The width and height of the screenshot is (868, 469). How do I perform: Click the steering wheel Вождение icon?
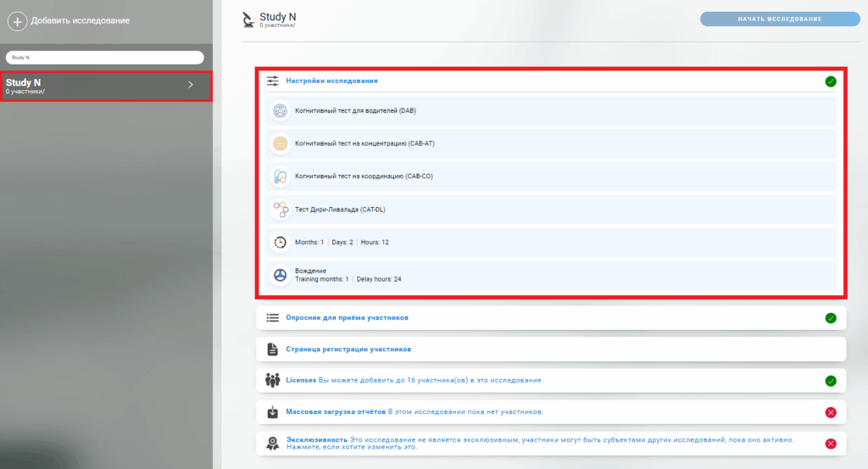280,275
